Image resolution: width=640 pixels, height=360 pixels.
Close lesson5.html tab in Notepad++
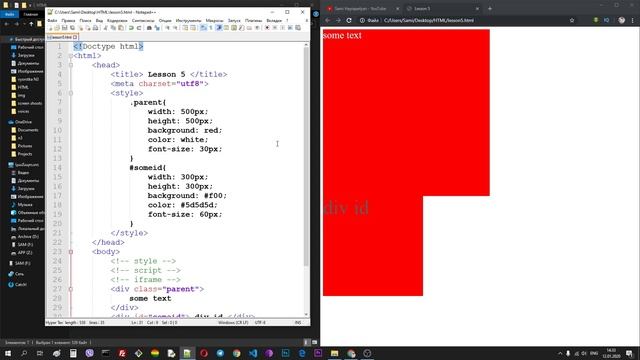tap(75, 37)
